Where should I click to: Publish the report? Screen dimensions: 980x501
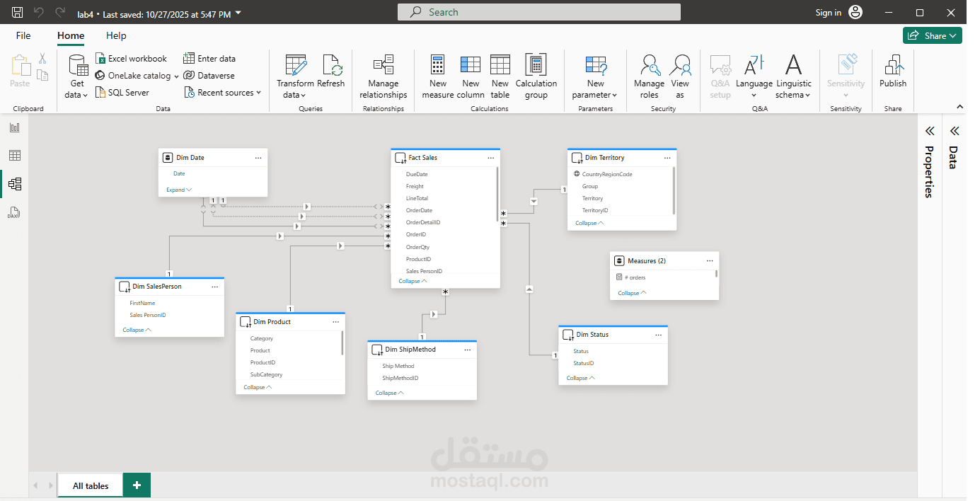pos(893,71)
